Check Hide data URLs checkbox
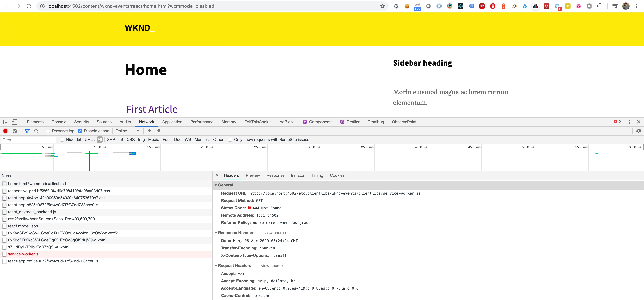 point(62,139)
